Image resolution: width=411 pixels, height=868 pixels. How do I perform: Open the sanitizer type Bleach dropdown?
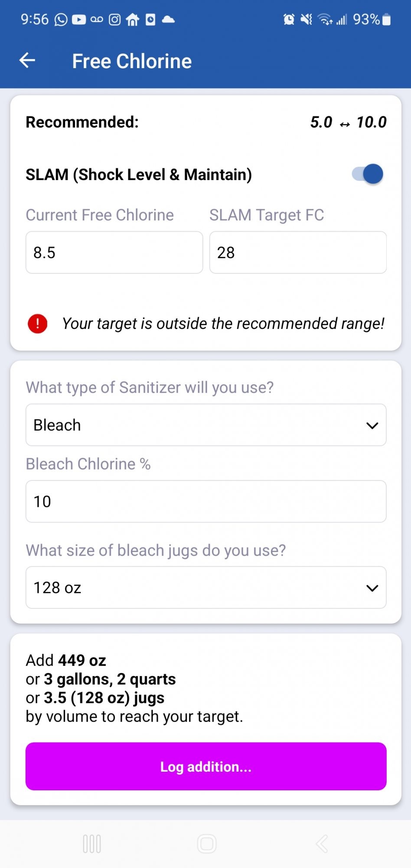[206, 425]
